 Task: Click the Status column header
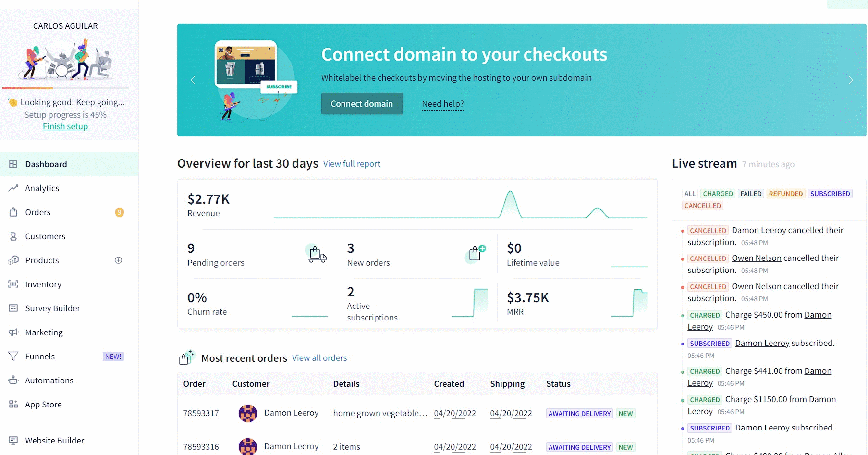558,384
